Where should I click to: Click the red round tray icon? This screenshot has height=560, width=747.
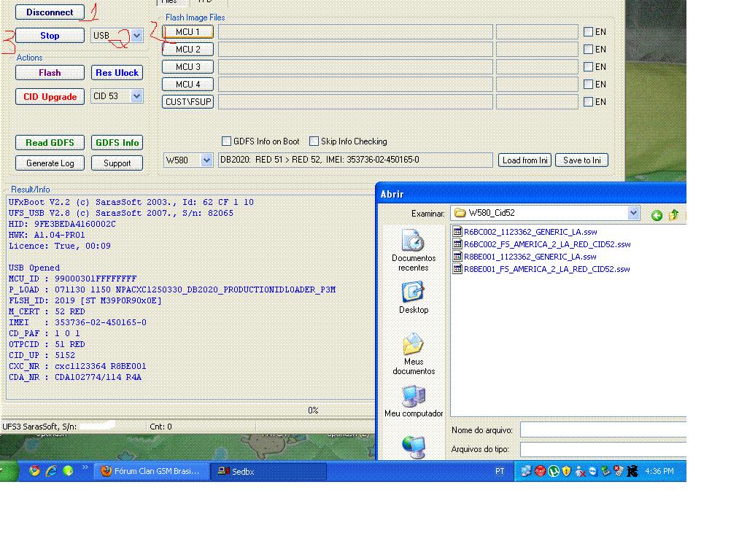(540, 472)
